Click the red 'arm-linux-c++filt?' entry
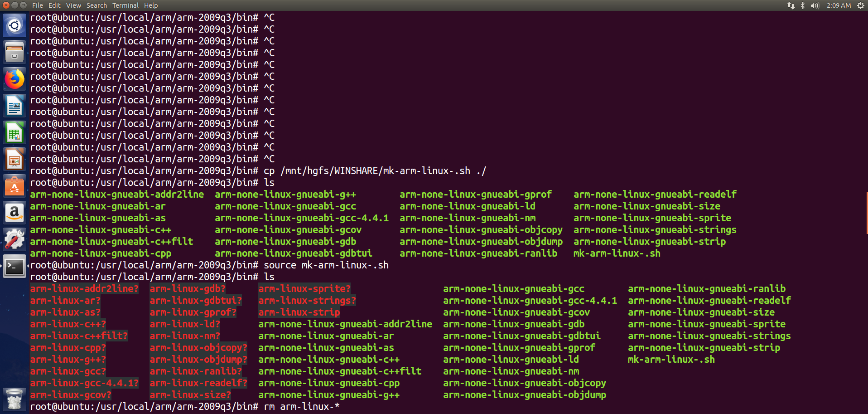Viewport: 868px width, 414px height. click(79, 336)
